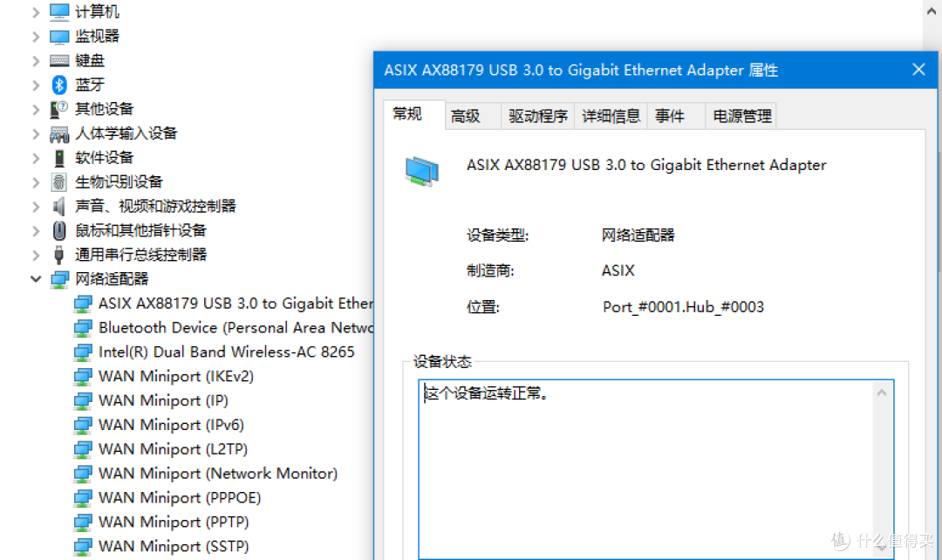Click the 网络适配器 category icon
942x560 pixels.
(x=59, y=279)
